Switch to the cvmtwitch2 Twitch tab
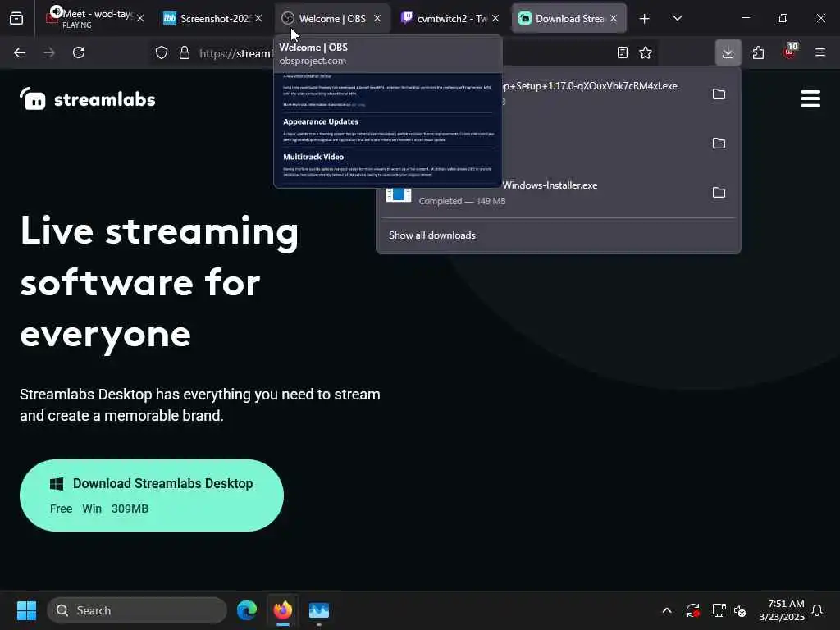This screenshot has height=630, width=840. tap(450, 19)
